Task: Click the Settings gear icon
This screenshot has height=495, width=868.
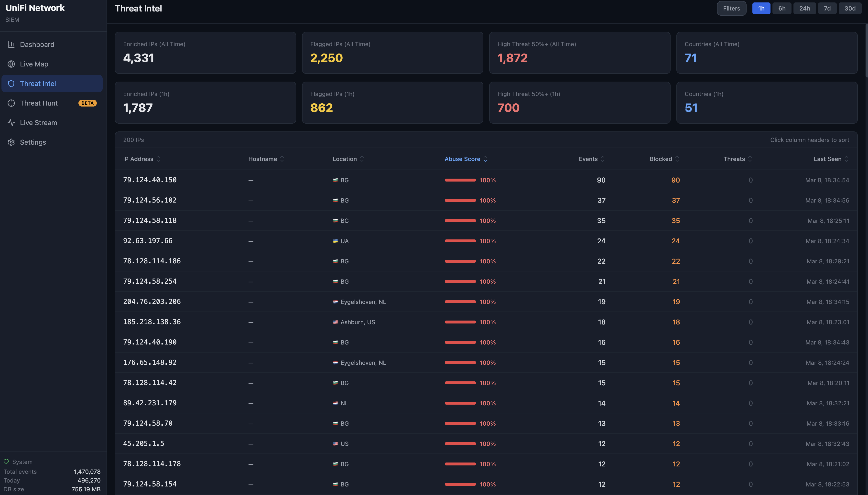Action: pos(11,142)
